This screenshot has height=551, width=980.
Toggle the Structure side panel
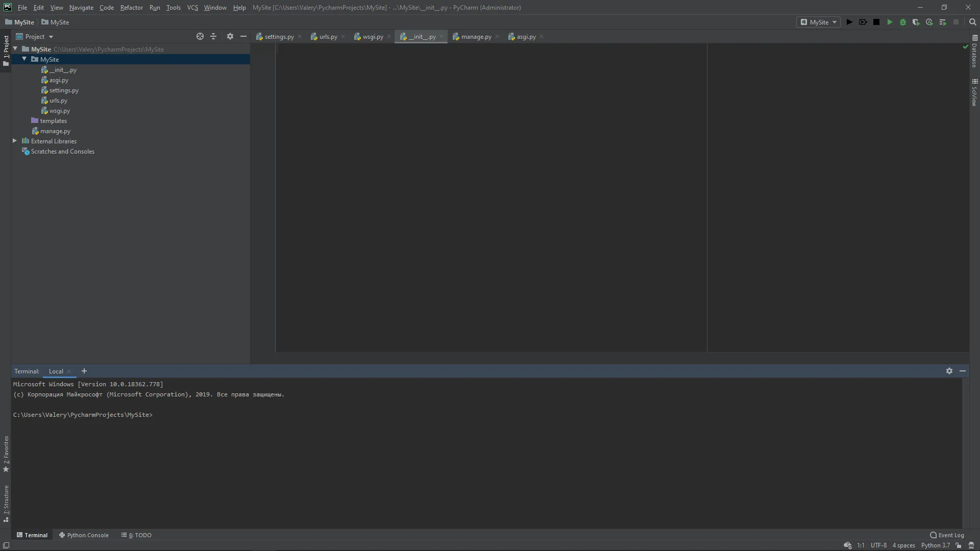[6, 503]
